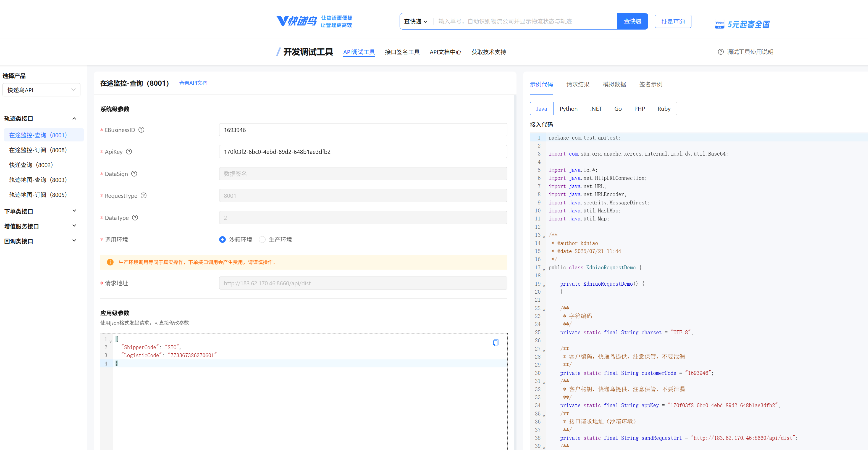Switch to the 请求结果 tab

578,84
